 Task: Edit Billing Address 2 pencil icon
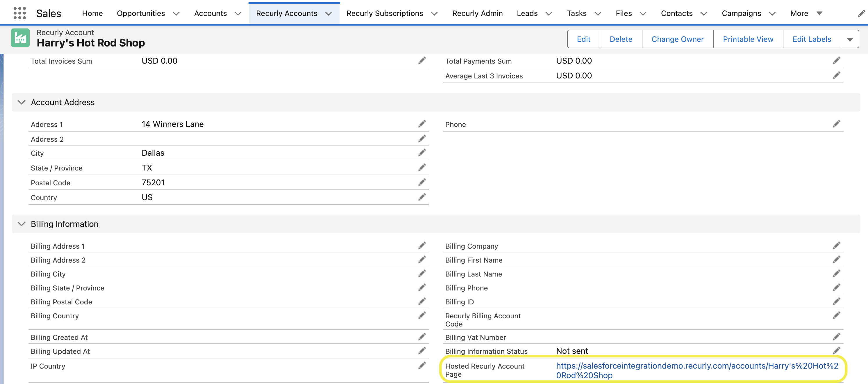point(422,260)
